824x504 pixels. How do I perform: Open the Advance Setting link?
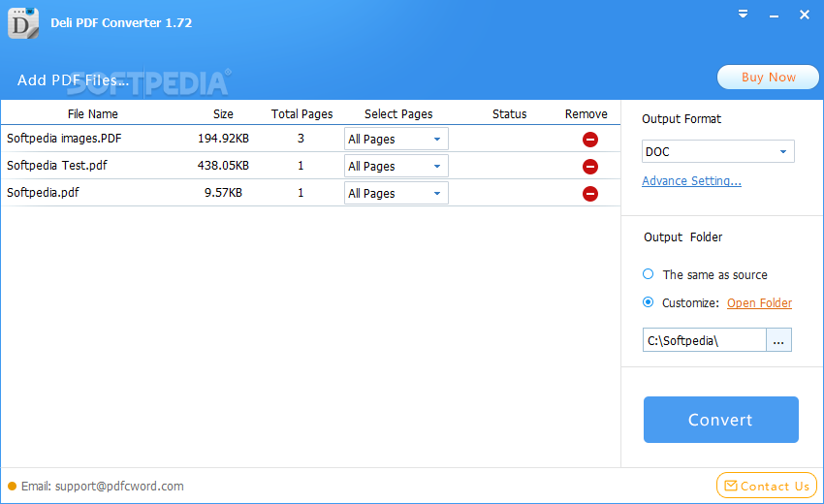[x=691, y=181]
